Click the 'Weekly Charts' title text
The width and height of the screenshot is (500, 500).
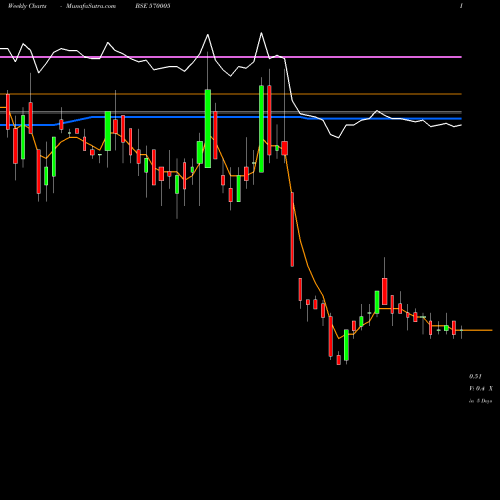(x=27, y=6)
